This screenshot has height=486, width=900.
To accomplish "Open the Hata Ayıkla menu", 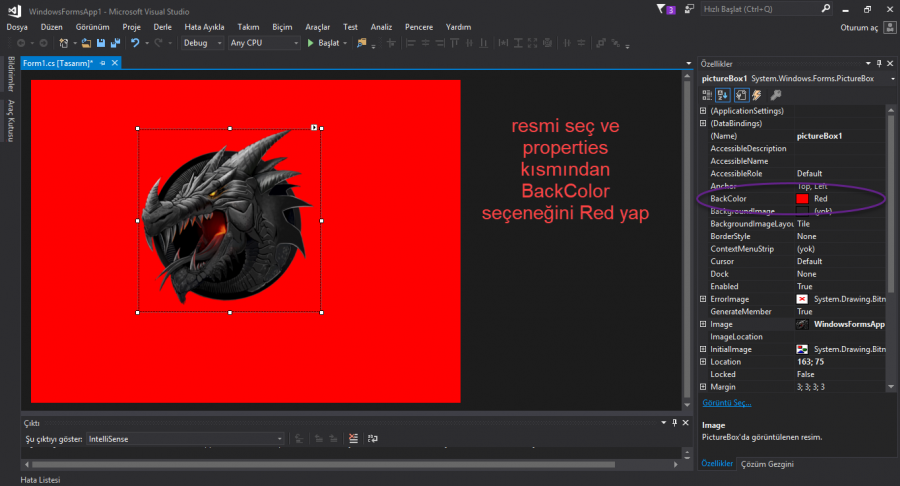I will pos(204,27).
